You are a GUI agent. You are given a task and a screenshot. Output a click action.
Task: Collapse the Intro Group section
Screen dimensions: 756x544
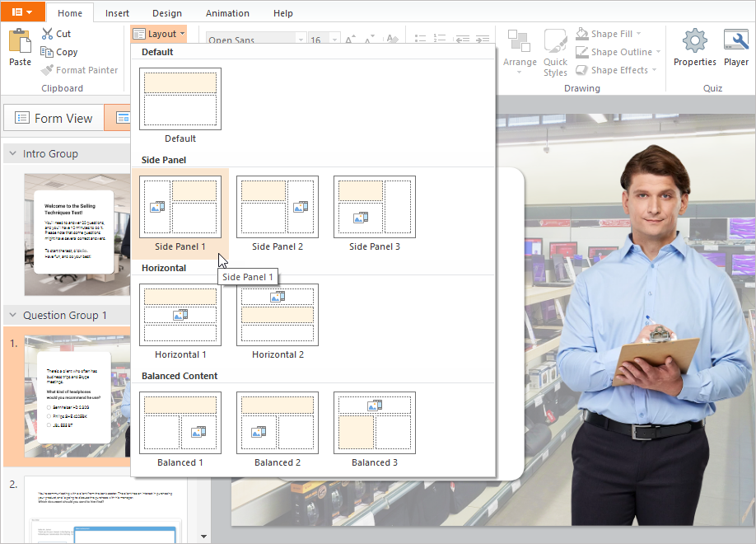pos(12,153)
